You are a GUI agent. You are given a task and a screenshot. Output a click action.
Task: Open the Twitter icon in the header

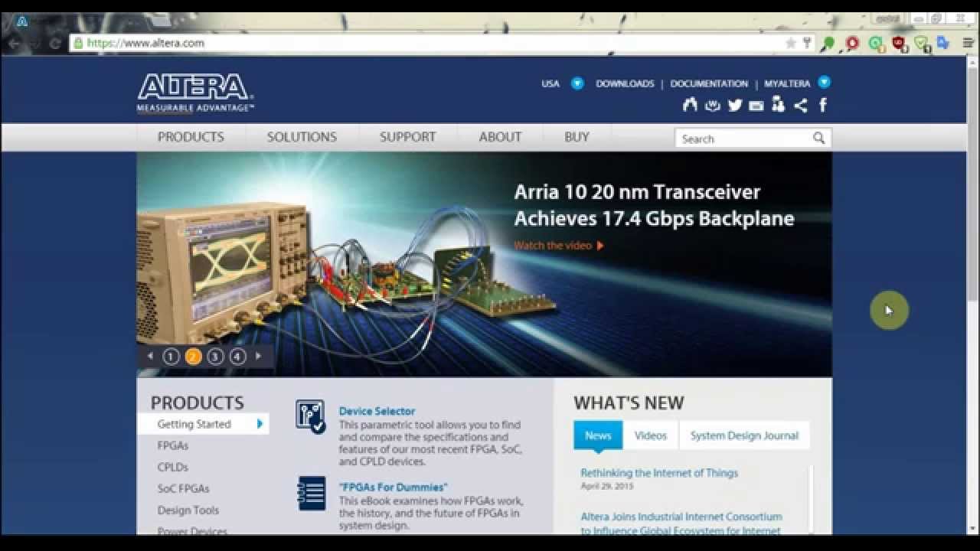tap(735, 105)
